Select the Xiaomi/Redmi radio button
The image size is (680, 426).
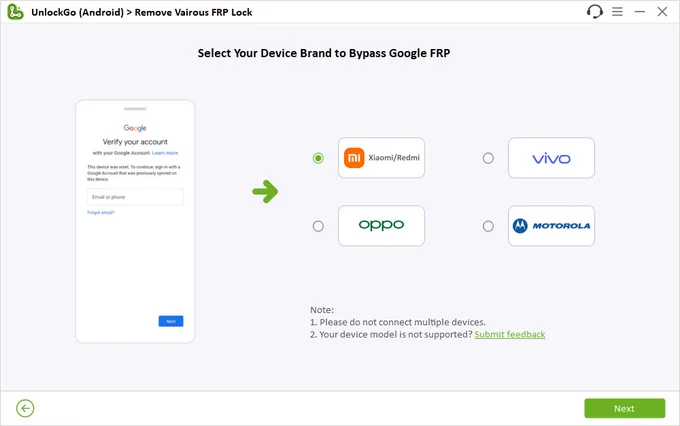coord(318,158)
